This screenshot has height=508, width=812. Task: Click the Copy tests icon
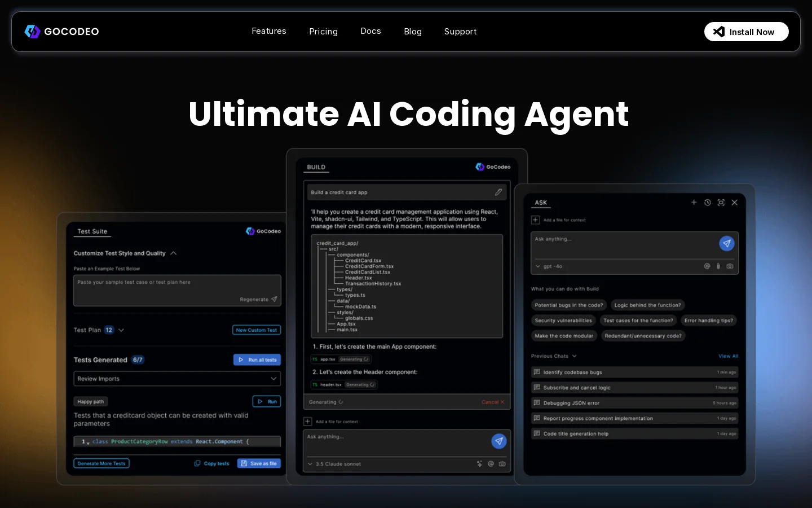tap(197, 463)
